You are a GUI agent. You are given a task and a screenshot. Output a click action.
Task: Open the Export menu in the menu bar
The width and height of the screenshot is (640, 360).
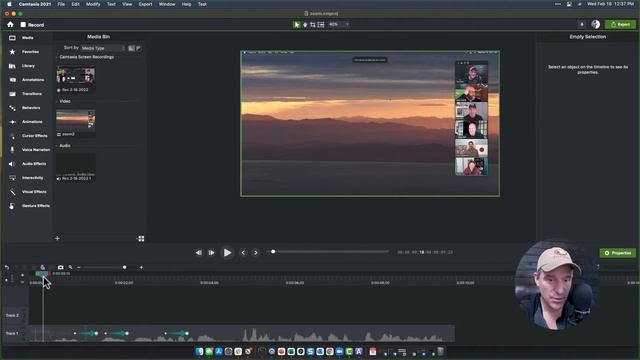(145, 4)
